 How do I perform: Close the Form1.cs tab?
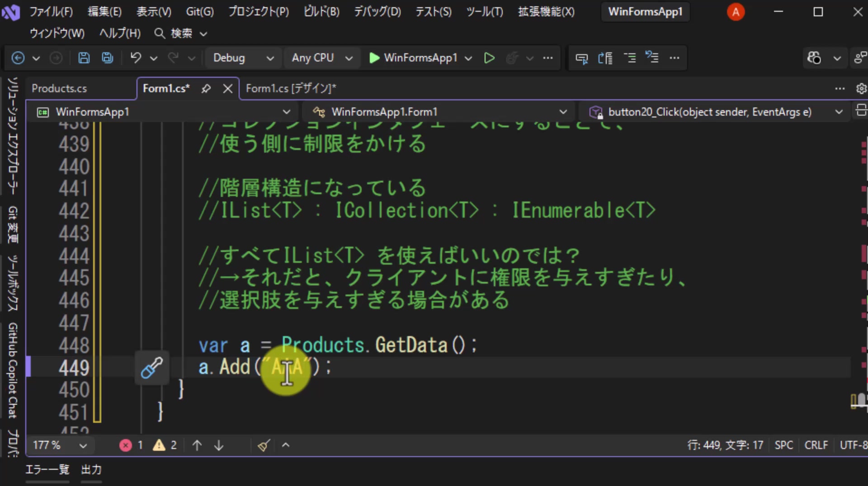(228, 89)
